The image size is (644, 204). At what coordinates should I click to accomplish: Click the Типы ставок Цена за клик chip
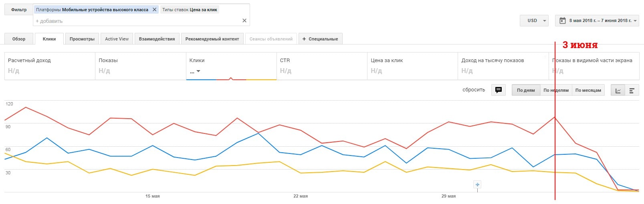point(190,10)
